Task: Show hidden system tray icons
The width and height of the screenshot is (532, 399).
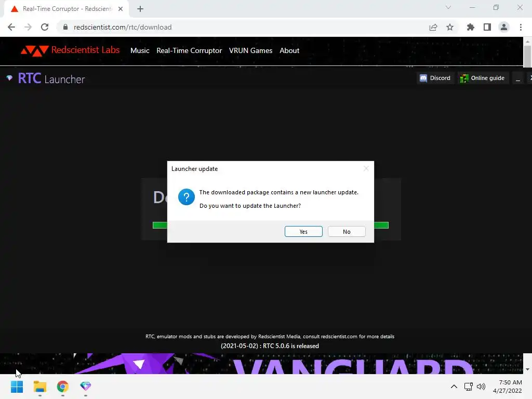Action: [x=454, y=387]
